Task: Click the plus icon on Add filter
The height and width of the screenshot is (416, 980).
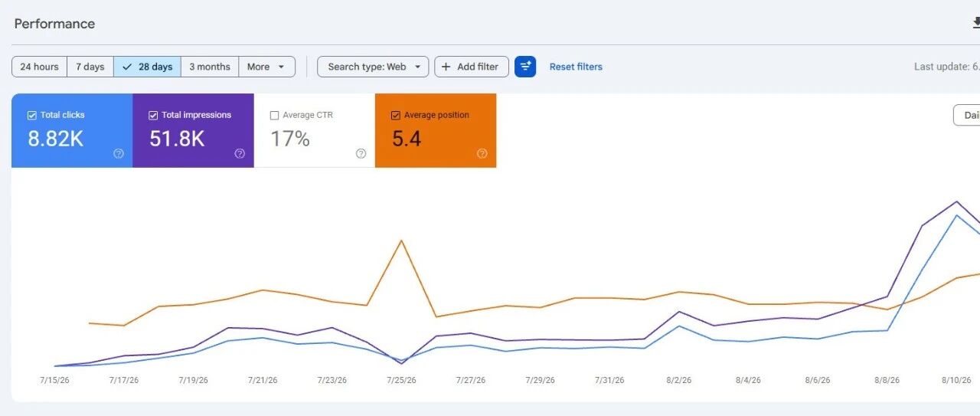Action: (446, 67)
